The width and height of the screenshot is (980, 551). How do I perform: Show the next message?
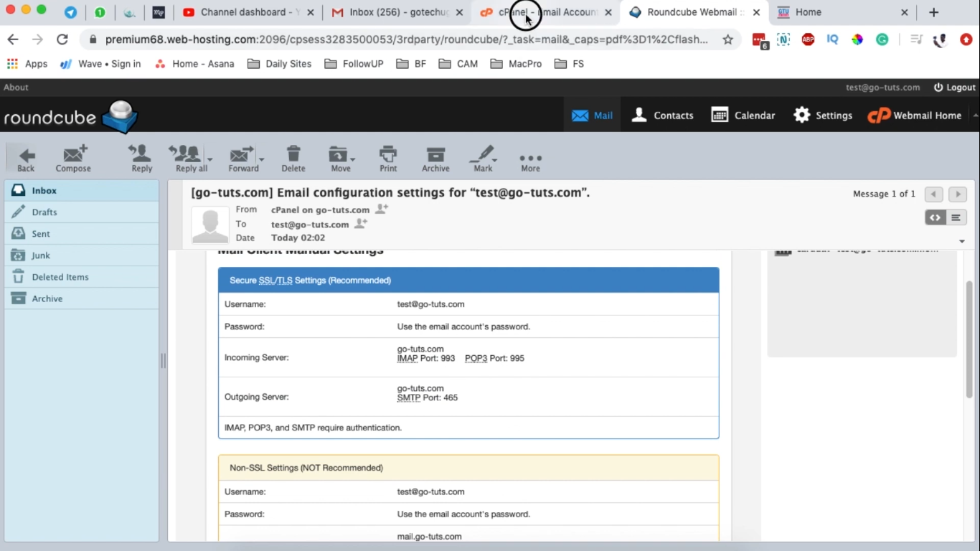tap(958, 194)
